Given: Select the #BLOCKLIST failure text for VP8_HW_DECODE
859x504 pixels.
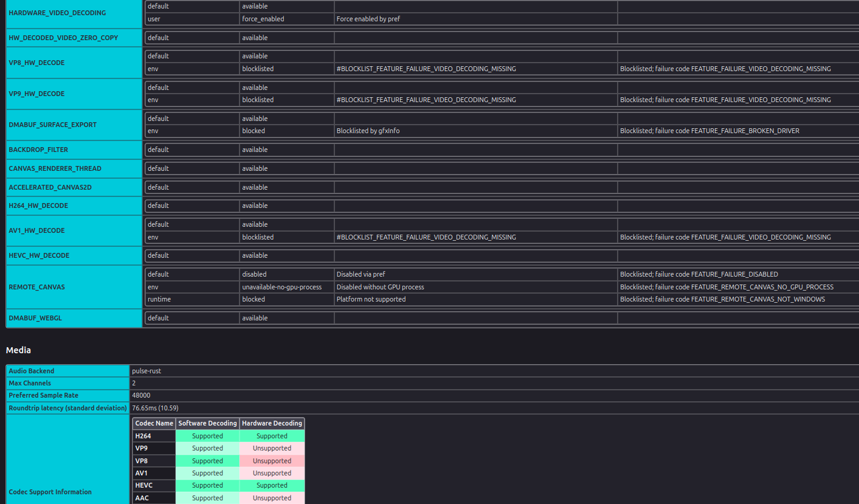Looking at the screenshot, I should (426, 69).
